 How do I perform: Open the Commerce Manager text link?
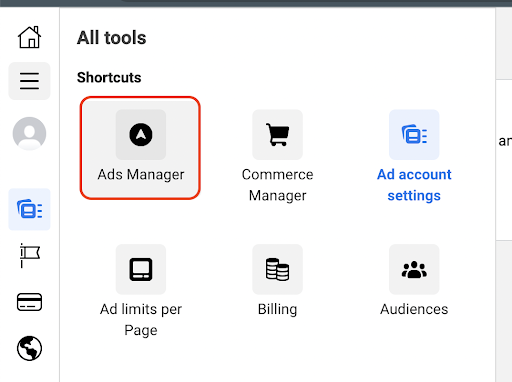pyautogui.click(x=277, y=185)
